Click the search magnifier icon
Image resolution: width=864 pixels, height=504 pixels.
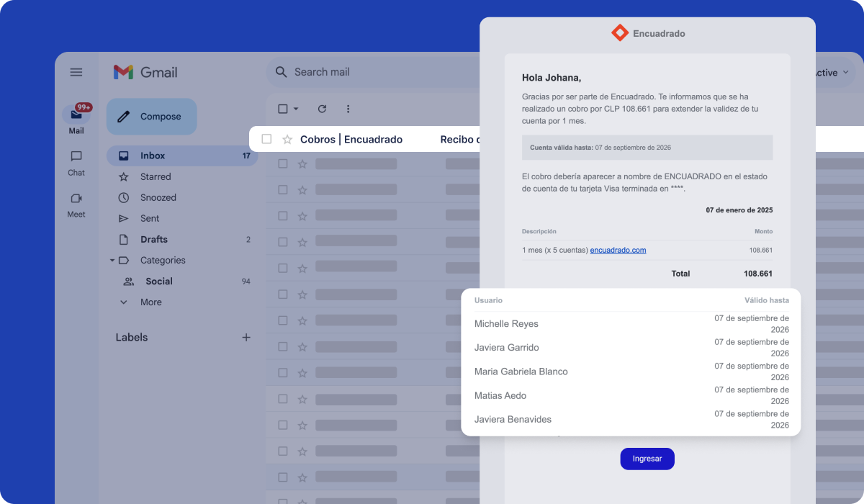[x=282, y=72]
